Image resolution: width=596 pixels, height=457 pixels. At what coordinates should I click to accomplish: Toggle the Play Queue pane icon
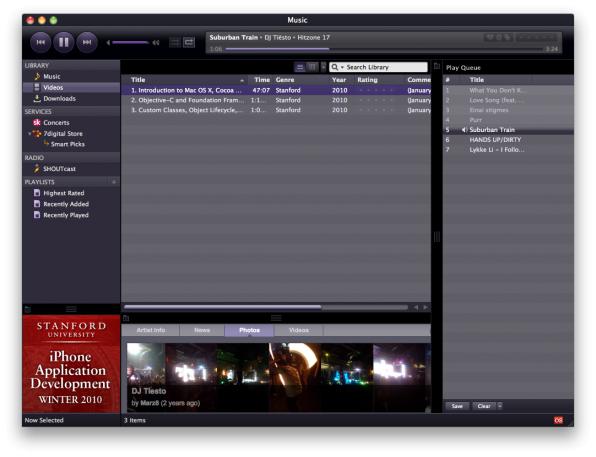pyautogui.click(x=437, y=66)
